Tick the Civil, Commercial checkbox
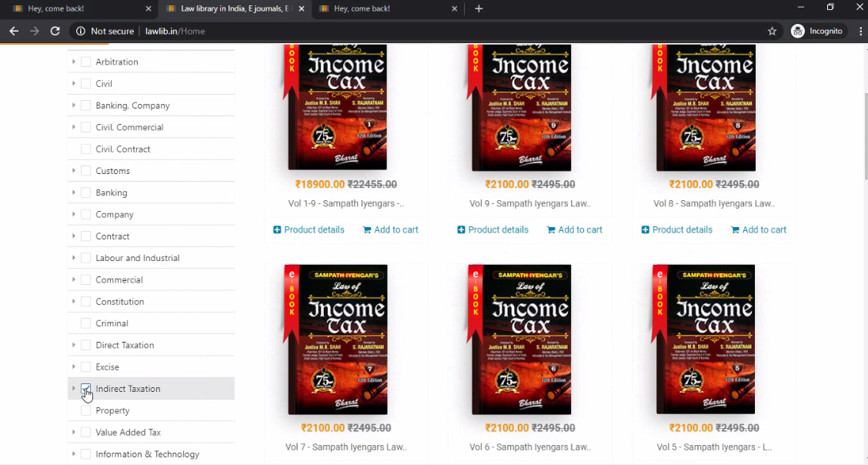This screenshot has height=465, width=868. point(86,127)
